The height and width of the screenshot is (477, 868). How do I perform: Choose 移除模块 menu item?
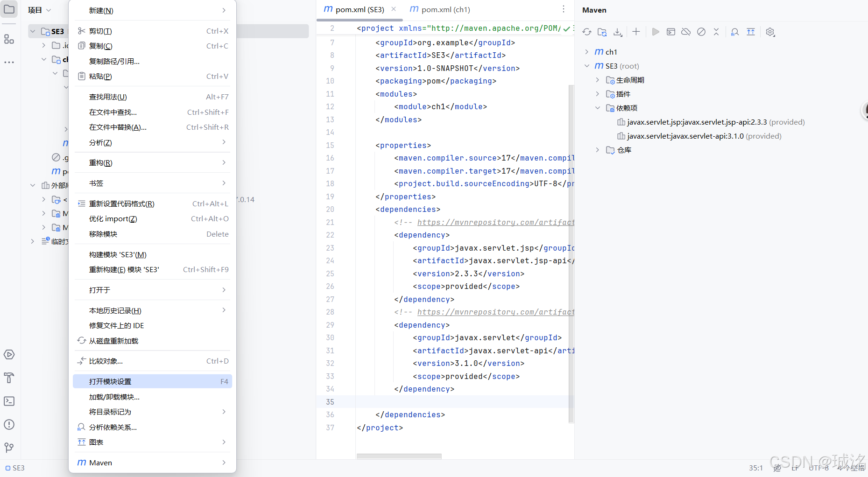click(x=152, y=234)
